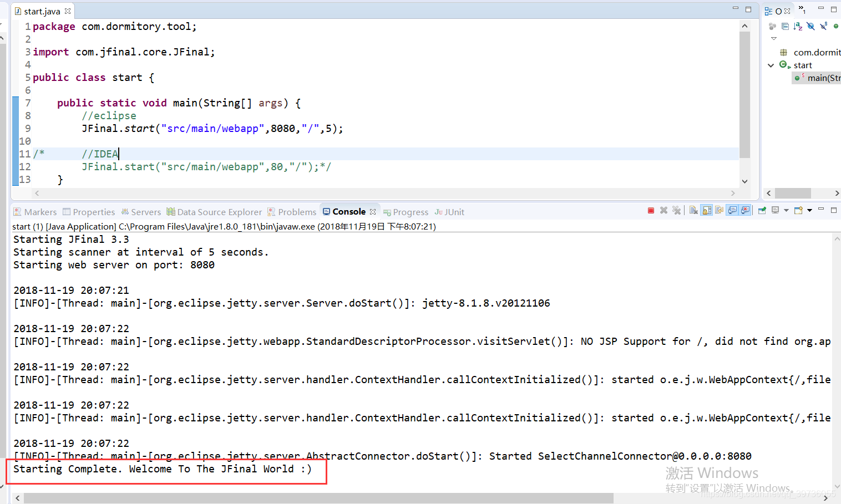Toggle show console when standard out changes
The width and height of the screenshot is (841, 504).
732,211
